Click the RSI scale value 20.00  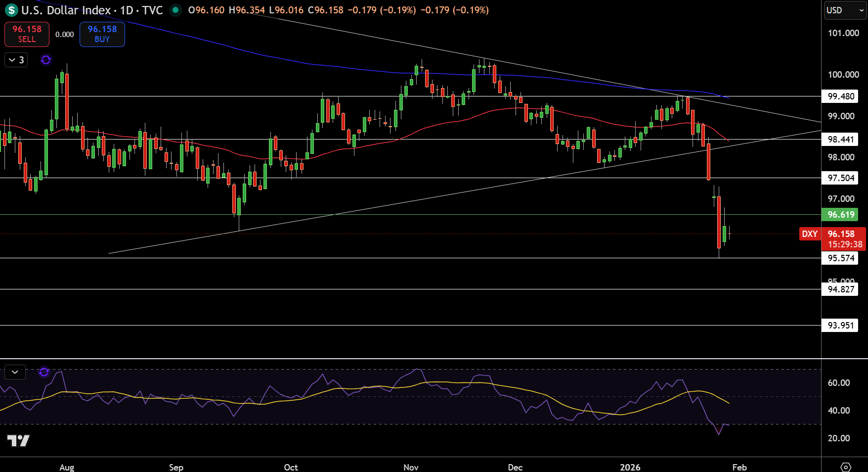(839, 438)
